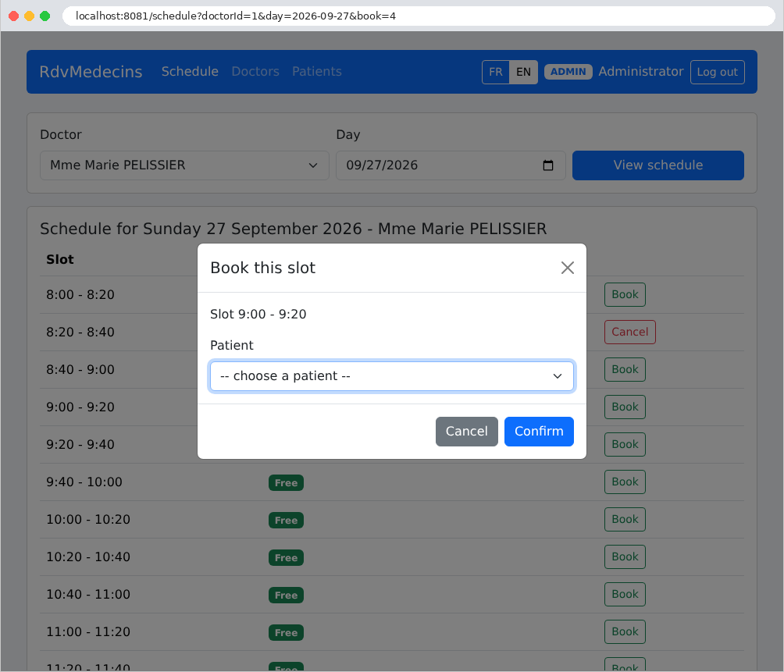Viewport: 784px width, 672px height.
Task: Click the 10:40 - 11:00 slot time
Action: (x=88, y=595)
